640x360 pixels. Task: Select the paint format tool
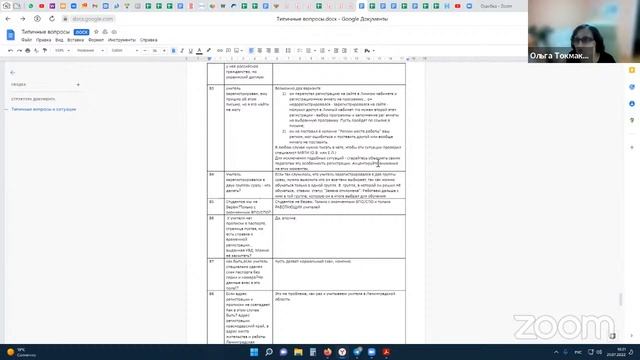pyautogui.click(x=45, y=51)
